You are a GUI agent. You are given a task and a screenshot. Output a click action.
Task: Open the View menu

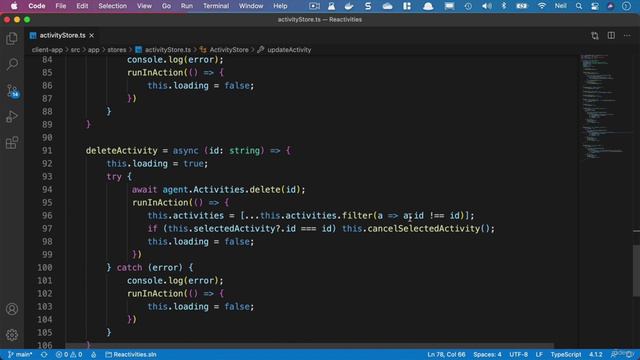point(144,6)
